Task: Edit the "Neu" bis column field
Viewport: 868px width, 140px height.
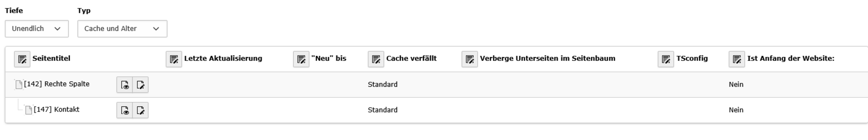Action: 301,59
